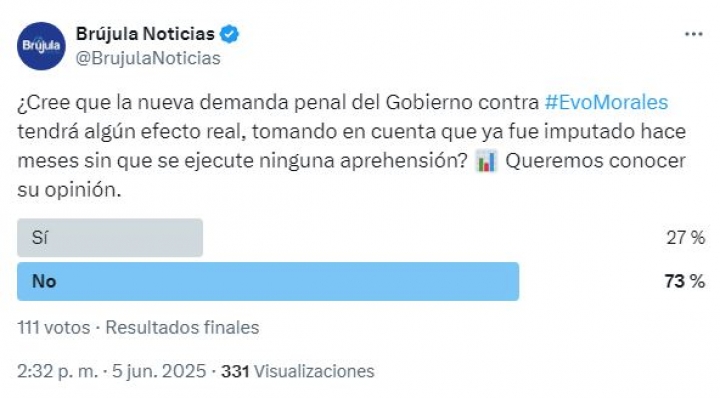Click the @BrujulaNoticias handle
This screenshot has width=720, height=398.
(148, 58)
